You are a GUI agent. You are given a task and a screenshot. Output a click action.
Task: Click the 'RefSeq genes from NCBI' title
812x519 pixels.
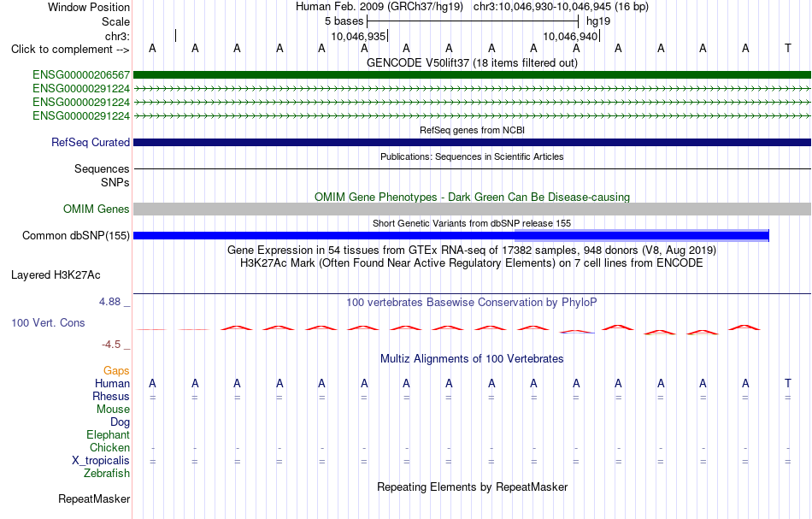[472, 131]
